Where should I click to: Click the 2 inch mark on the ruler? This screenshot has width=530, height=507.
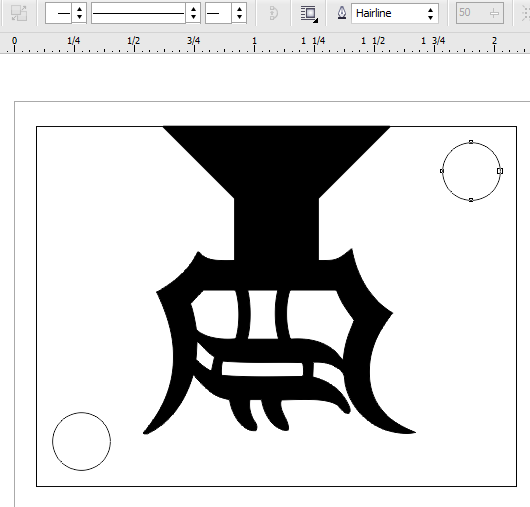pyautogui.click(x=495, y=42)
